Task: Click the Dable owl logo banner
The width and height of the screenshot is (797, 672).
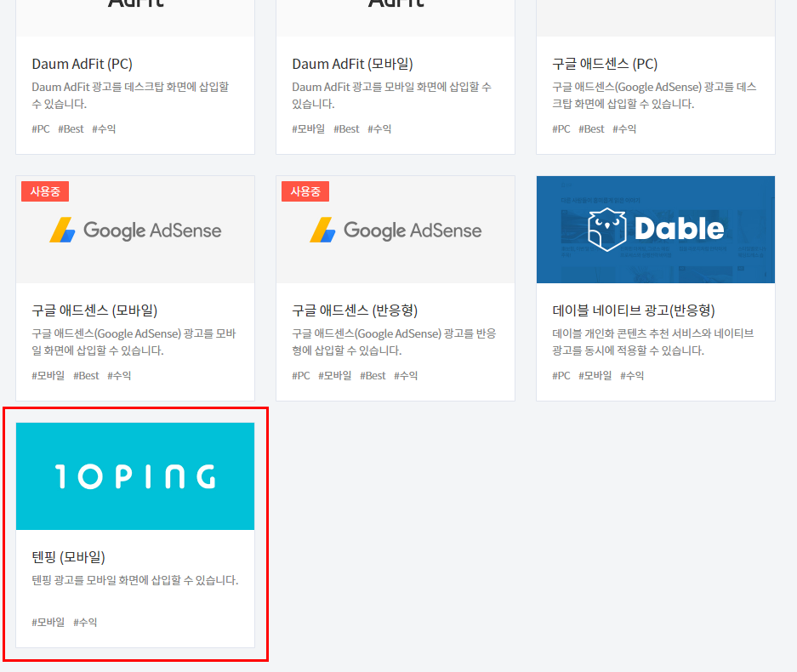Action: click(656, 230)
